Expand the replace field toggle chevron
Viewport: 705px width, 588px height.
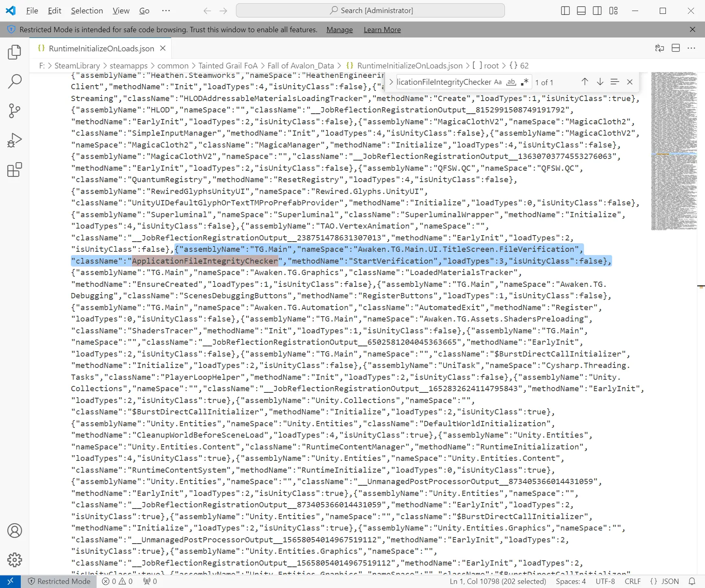tap(391, 82)
